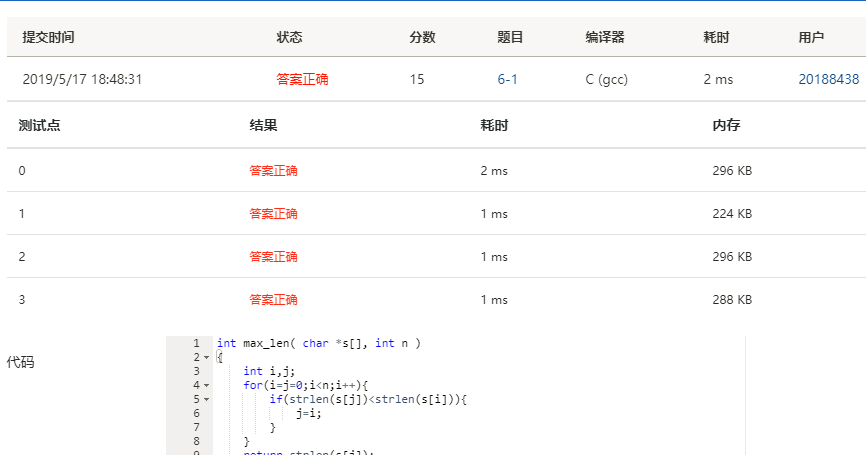Screen dimensions: 866x455
Task: Collapse code fold arrow on line 2
Action: point(207,357)
